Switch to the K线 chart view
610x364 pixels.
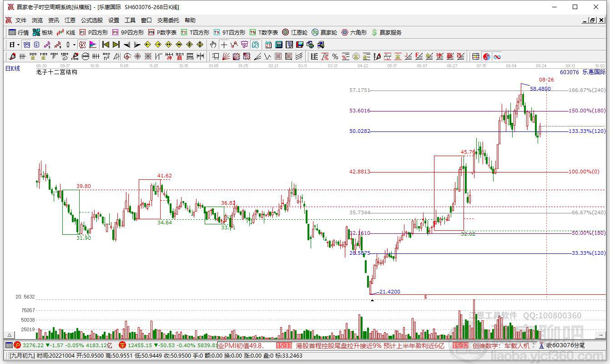(x=66, y=32)
